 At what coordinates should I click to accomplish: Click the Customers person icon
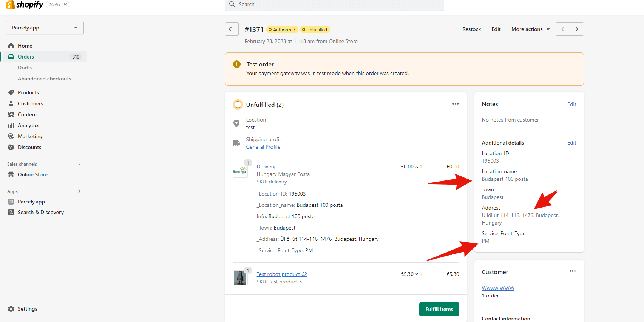tap(11, 103)
